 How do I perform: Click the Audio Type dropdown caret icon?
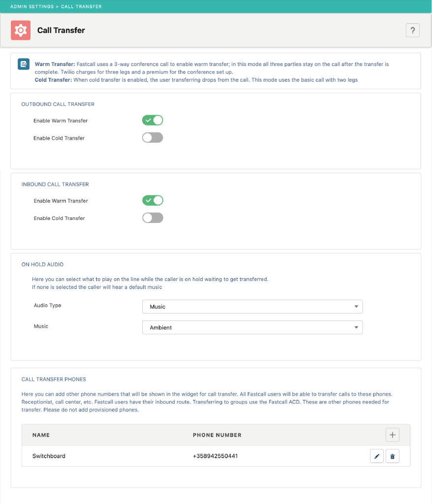click(356, 306)
